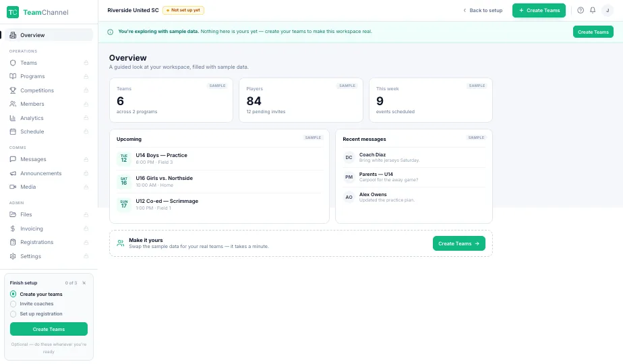Open the U14 Boys — Practice event
Image resolution: width=623 pixels, height=364 pixels.
219,158
